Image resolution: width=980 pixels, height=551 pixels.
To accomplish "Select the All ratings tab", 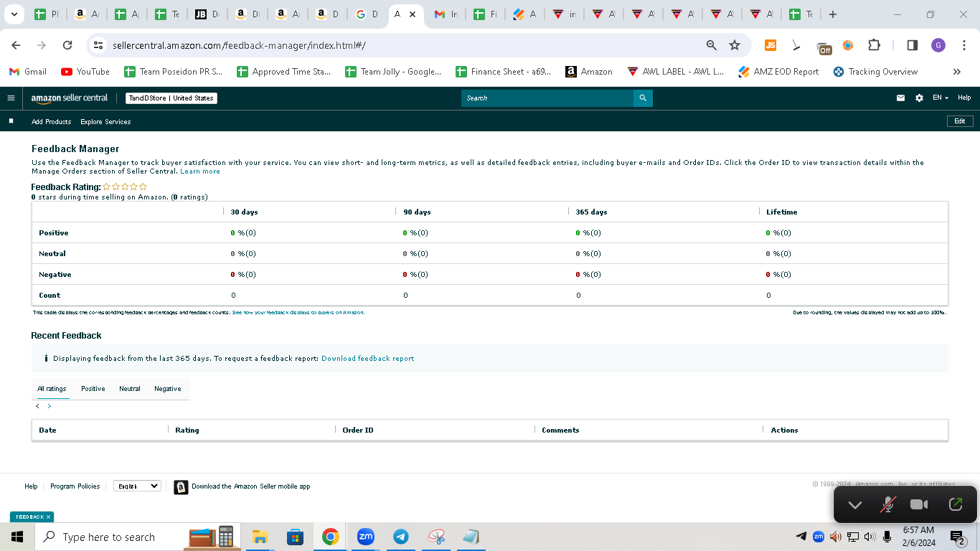I will tap(52, 389).
